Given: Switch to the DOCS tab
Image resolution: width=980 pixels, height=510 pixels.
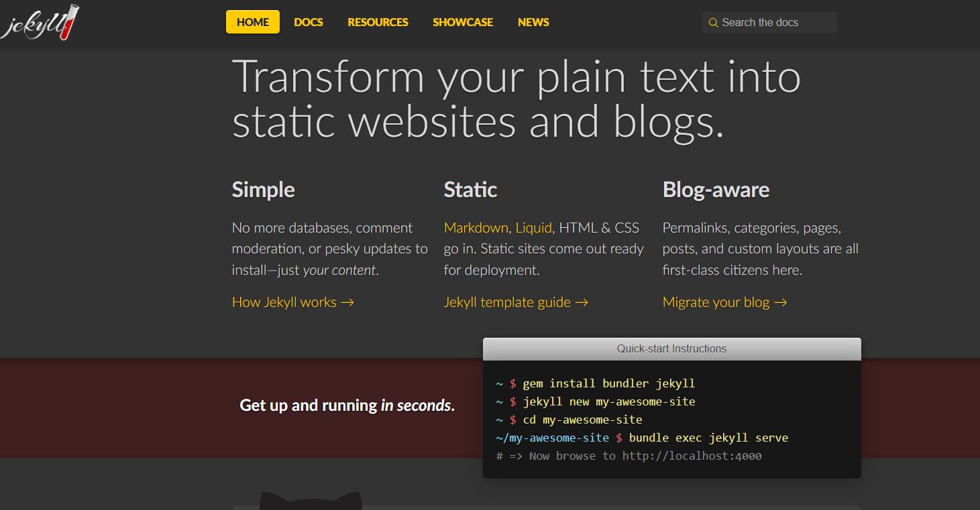Looking at the screenshot, I should [x=308, y=22].
